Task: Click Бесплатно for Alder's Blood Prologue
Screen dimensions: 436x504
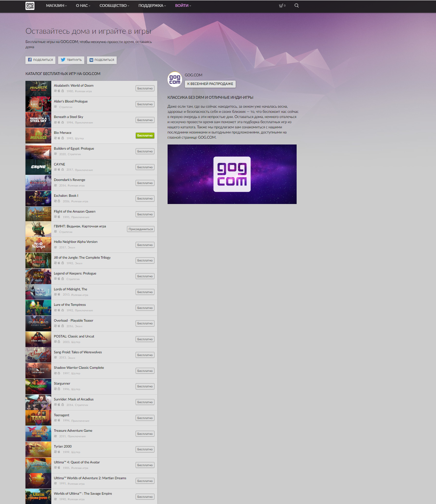Action: [x=145, y=104]
